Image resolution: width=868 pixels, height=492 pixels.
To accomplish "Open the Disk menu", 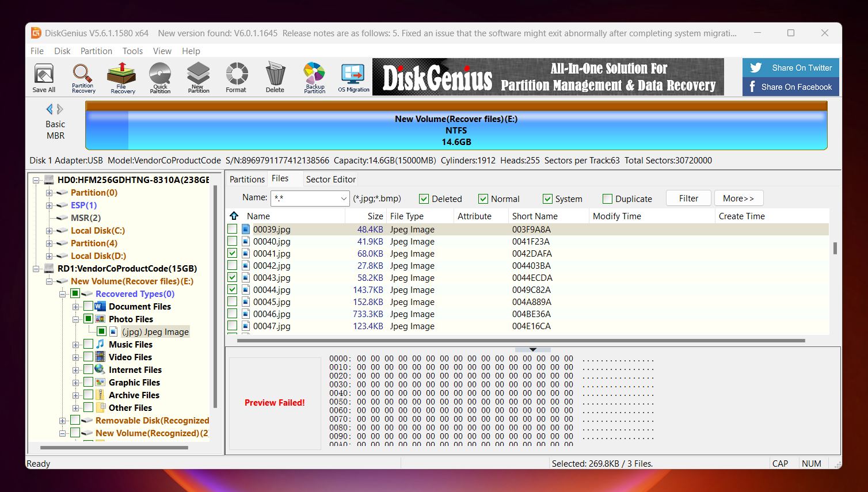I will click(x=62, y=51).
